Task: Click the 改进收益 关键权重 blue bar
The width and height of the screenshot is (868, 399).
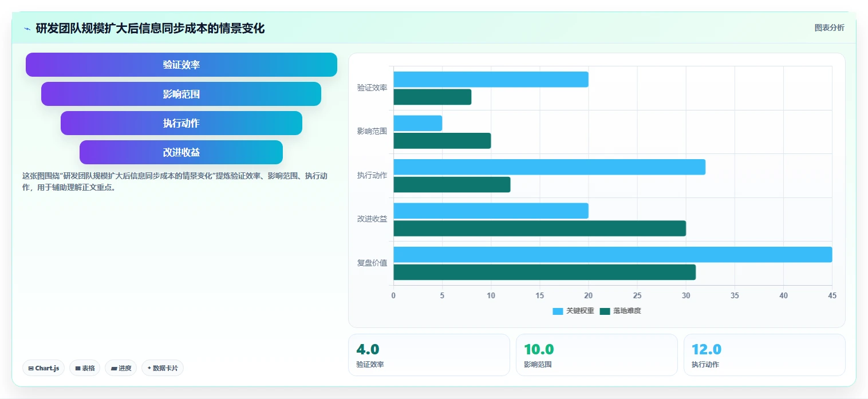Action: [491, 211]
